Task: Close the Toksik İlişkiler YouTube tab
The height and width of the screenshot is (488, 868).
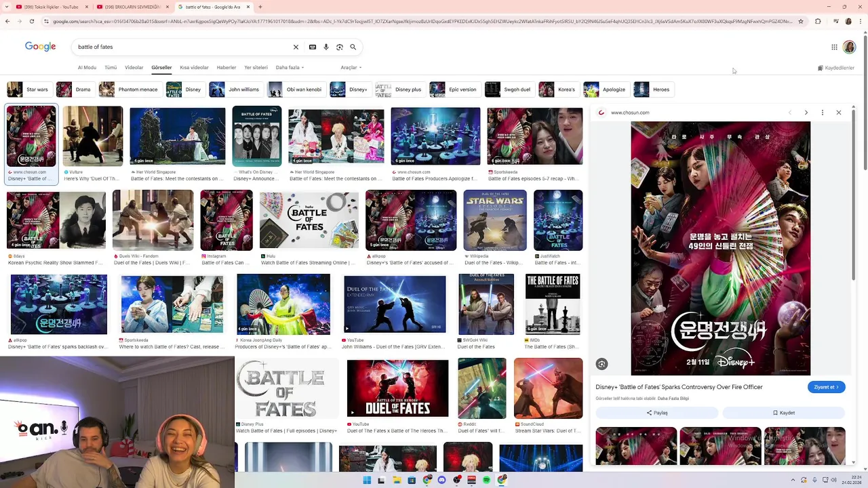Action: pyautogui.click(x=87, y=7)
